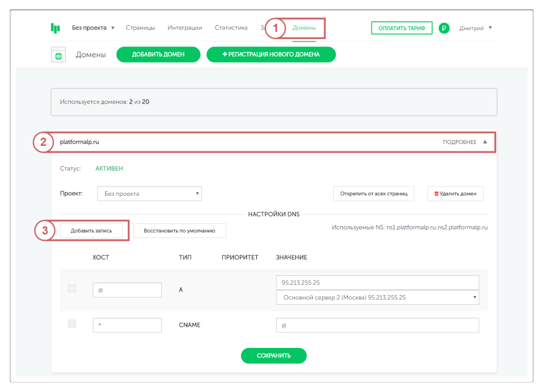Open the Проект select dropdown
The image size is (539, 392).
(149, 194)
